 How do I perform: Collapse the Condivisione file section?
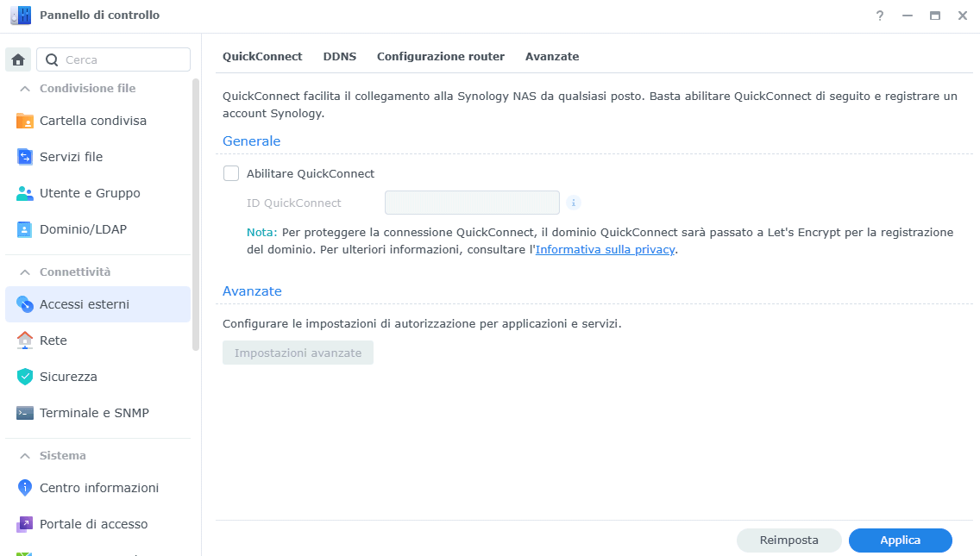[24, 89]
